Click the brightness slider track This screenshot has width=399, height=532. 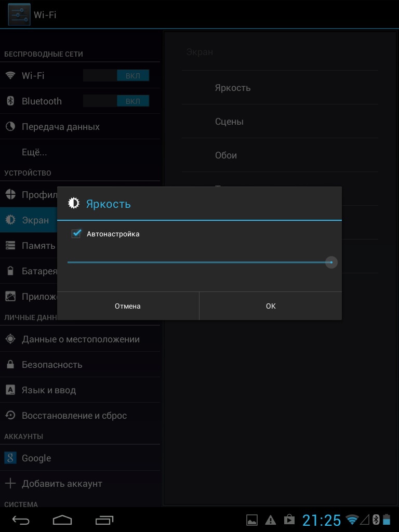click(x=197, y=262)
